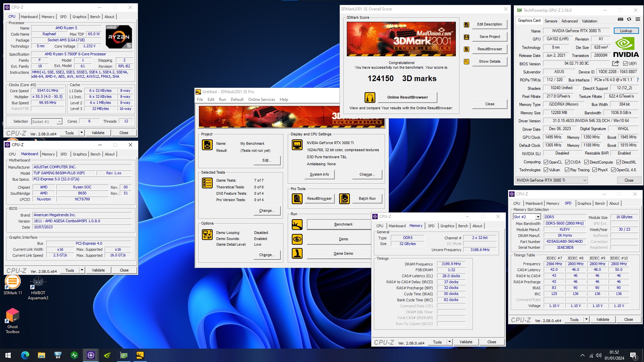This screenshot has height=362, width=644.
Task: Click the Edit Description icon in 3DMark score window
Action: tap(466, 25)
